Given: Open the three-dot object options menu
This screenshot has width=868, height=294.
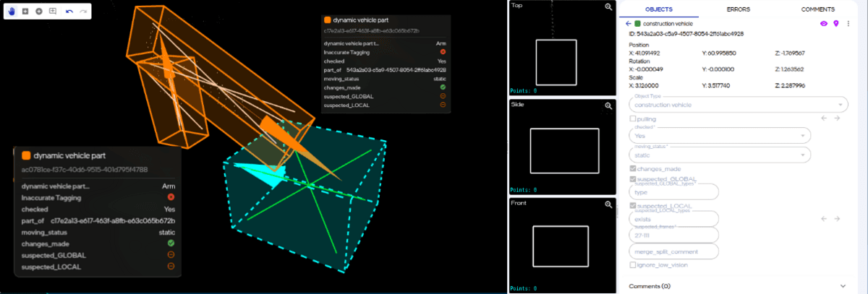Looking at the screenshot, I should tap(848, 24).
